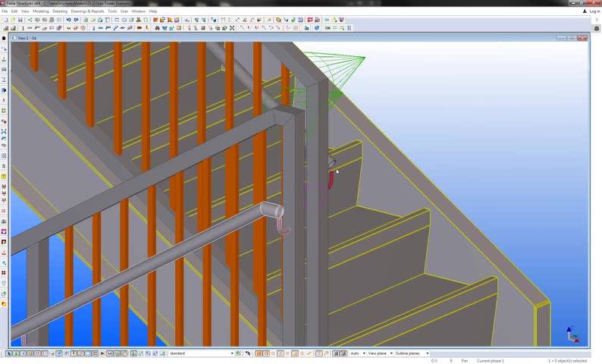The height and width of the screenshot is (364, 602).
Task: Click the green plus icon in left sidebar
Action: pos(4,111)
